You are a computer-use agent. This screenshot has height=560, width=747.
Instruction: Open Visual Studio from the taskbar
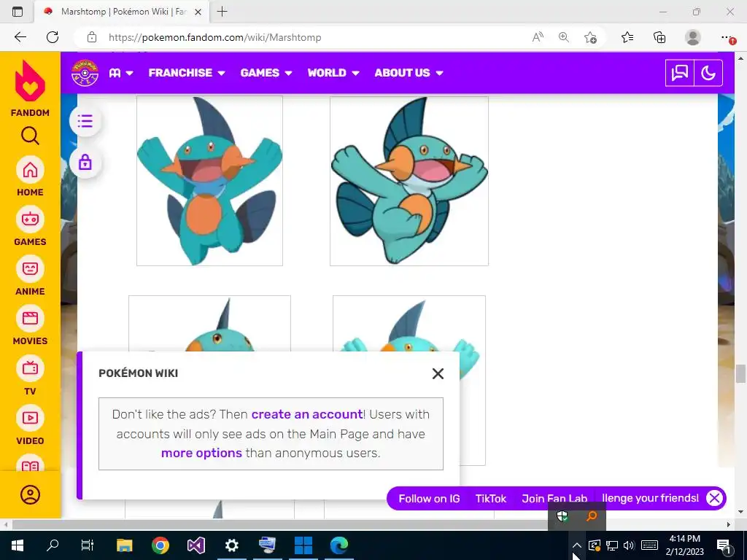(196, 545)
